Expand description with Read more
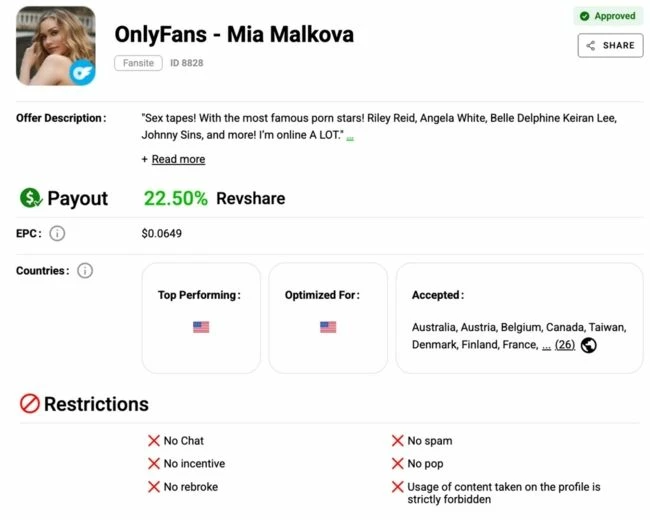The image size is (650, 520). pyautogui.click(x=178, y=159)
